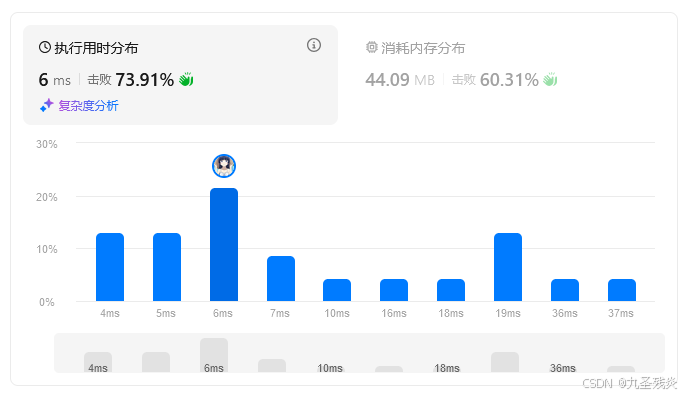This screenshot has height=397, width=686.
Task: Click the chip icon beside 消耗内存分布
Action: pos(371,47)
